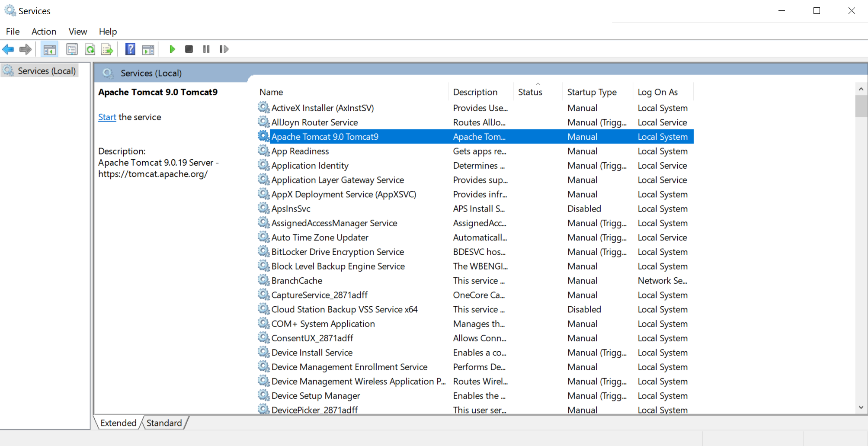Sort by the Name column header
868x446 pixels.
[x=271, y=92]
